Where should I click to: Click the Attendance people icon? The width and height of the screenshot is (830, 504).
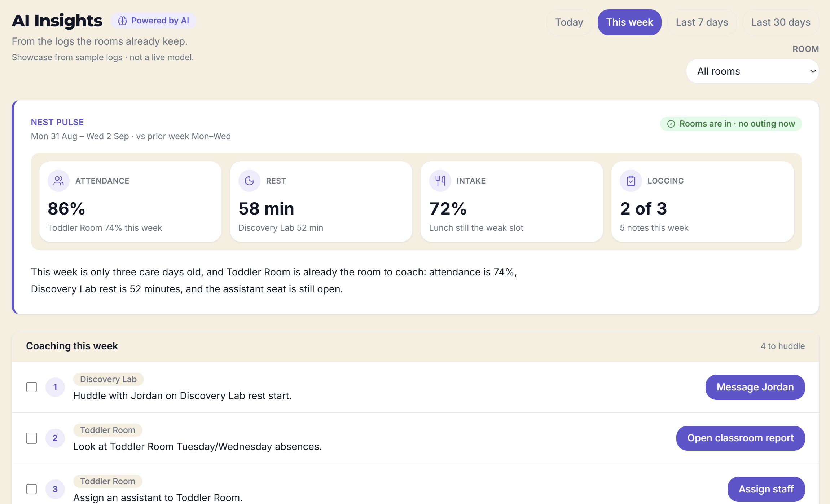click(x=58, y=181)
